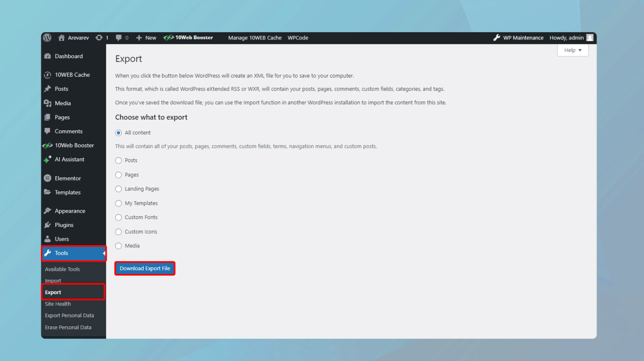Click the updates counter icon in the toolbar
Image resolution: width=644 pixels, height=361 pixels.
[x=99, y=38]
